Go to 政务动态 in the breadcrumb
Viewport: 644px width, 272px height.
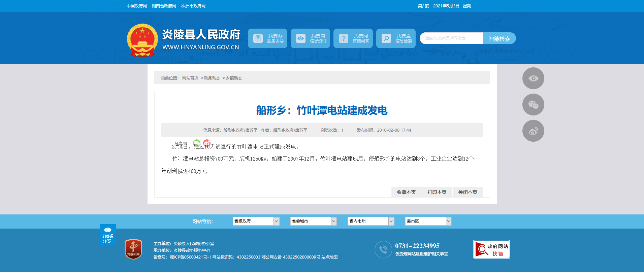click(212, 78)
